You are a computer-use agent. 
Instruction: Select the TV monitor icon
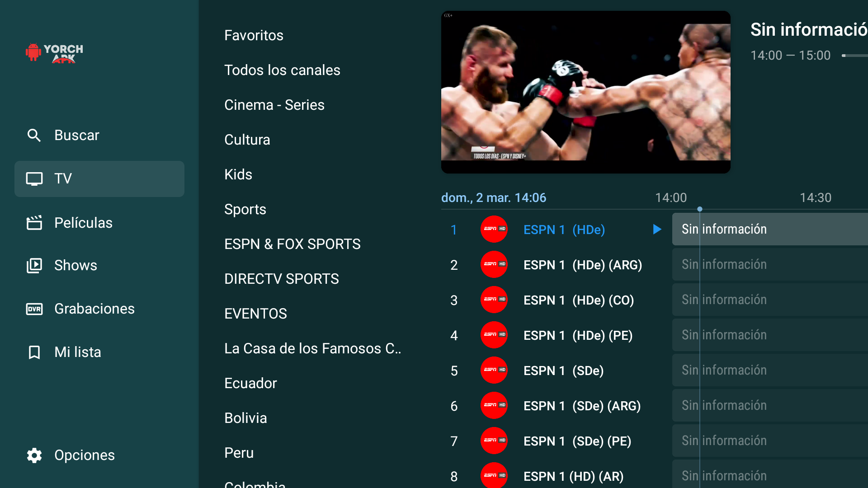[34, 179]
